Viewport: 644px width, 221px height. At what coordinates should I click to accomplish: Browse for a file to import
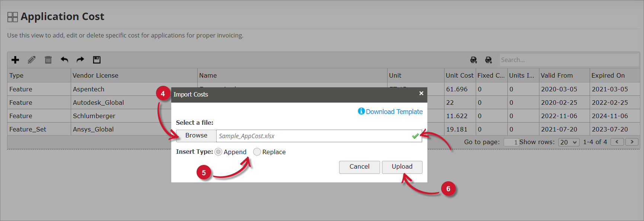point(196,136)
